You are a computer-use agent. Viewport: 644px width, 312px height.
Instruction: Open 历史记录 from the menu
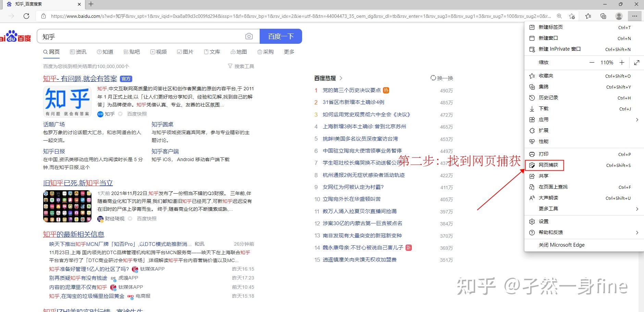click(584, 97)
